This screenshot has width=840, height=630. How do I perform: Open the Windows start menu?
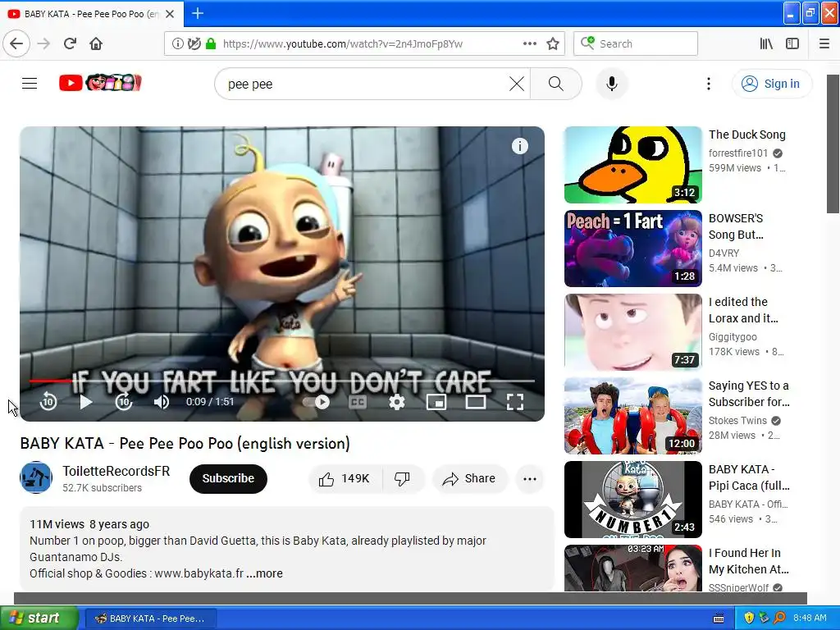[x=39, y=618]
